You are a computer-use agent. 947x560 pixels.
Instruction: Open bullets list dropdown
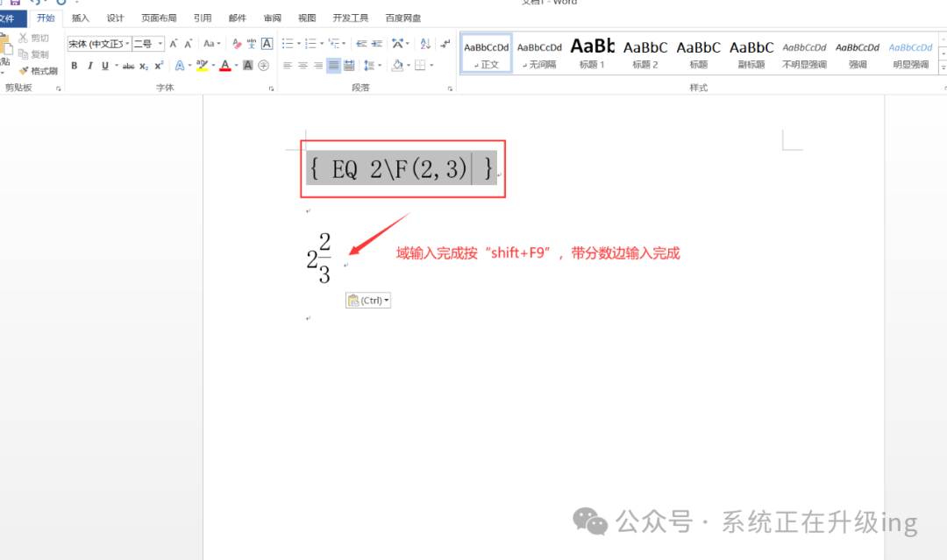tap(298, 44)
